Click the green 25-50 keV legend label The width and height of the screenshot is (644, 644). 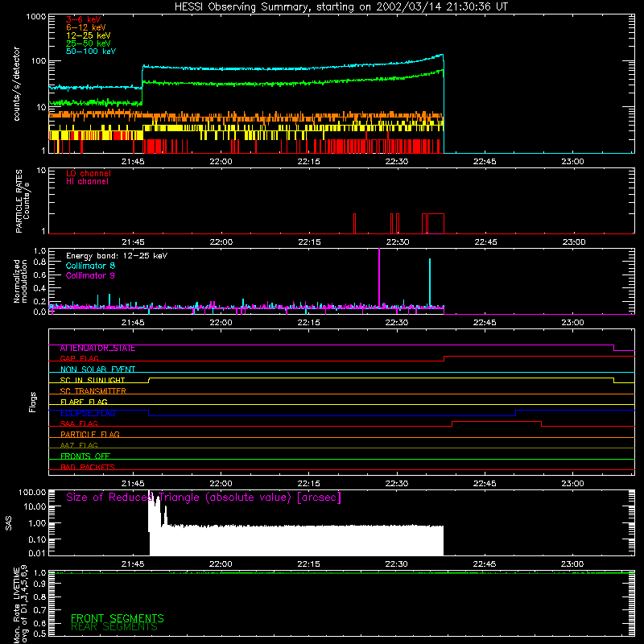[x=89, y=43]
